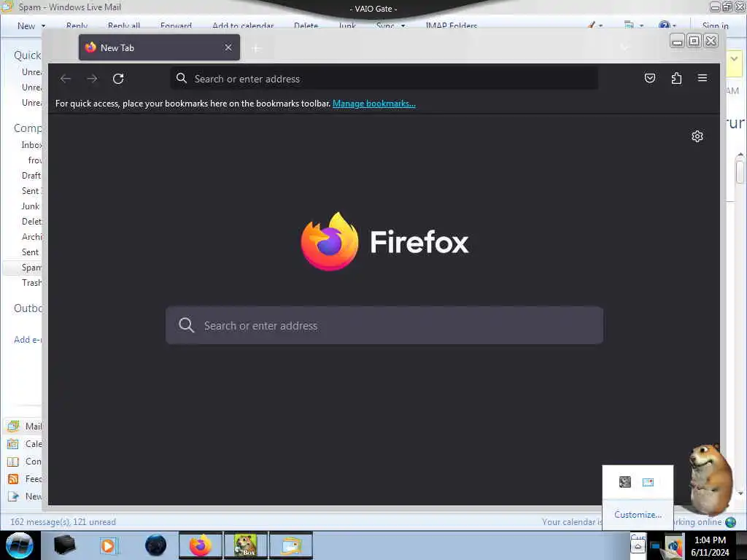
Task: Toggle the hidden tray icons arrow
Action: point(638,546)
